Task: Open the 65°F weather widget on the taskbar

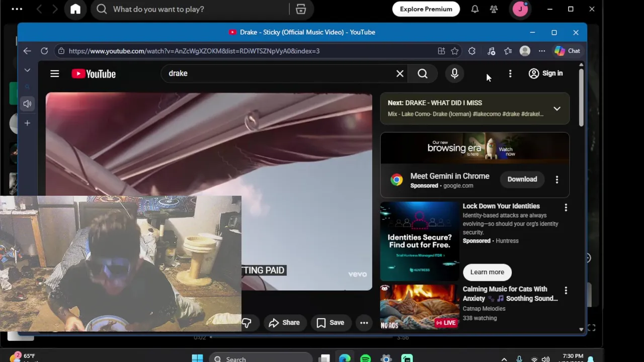Action: click(x=23, y=357)
